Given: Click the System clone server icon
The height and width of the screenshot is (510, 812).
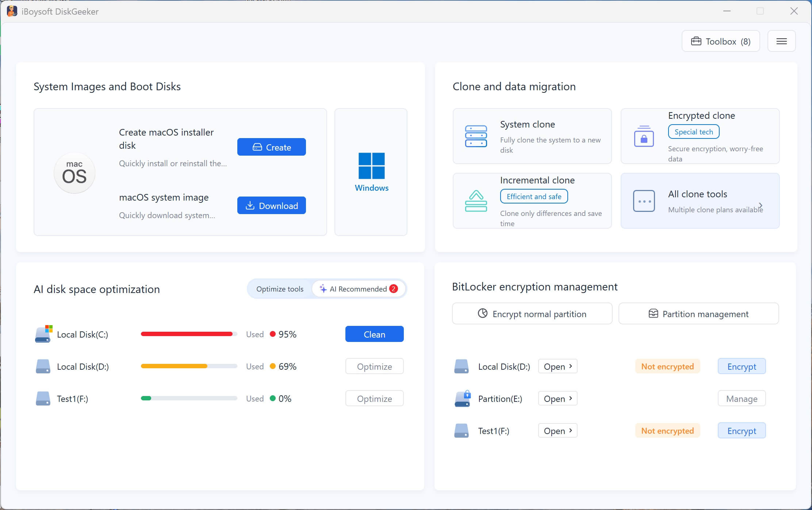Looking at the screenshot, I should tap(476, 136).
